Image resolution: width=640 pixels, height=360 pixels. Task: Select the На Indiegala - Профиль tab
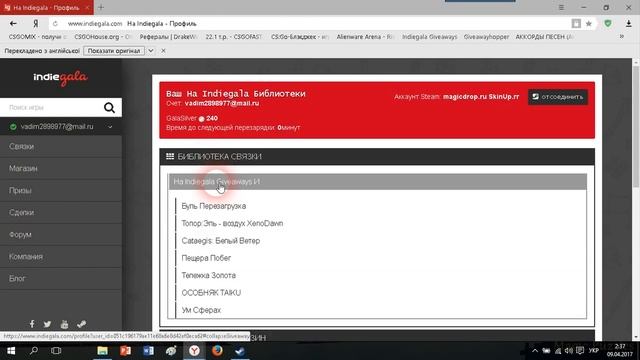46,7
